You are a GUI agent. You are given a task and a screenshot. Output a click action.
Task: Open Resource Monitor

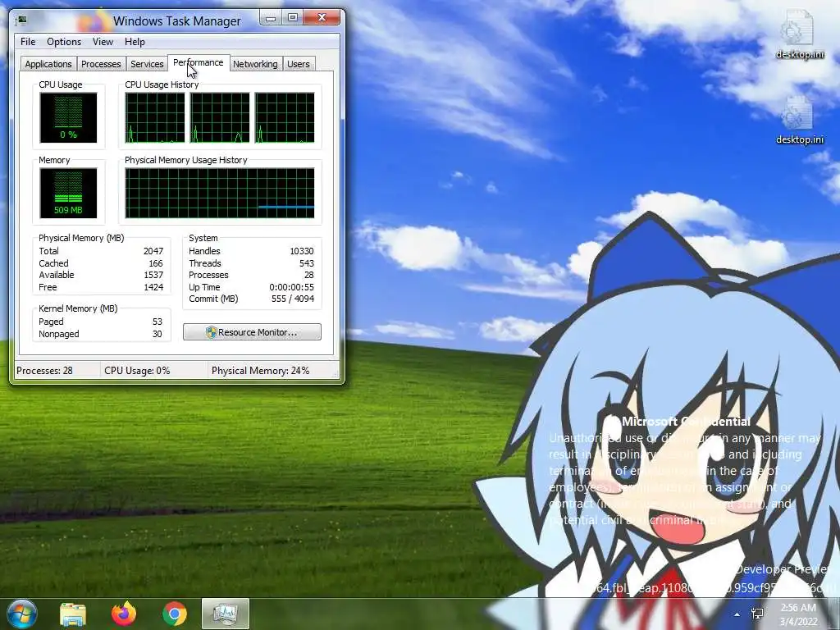coord(253,332)
